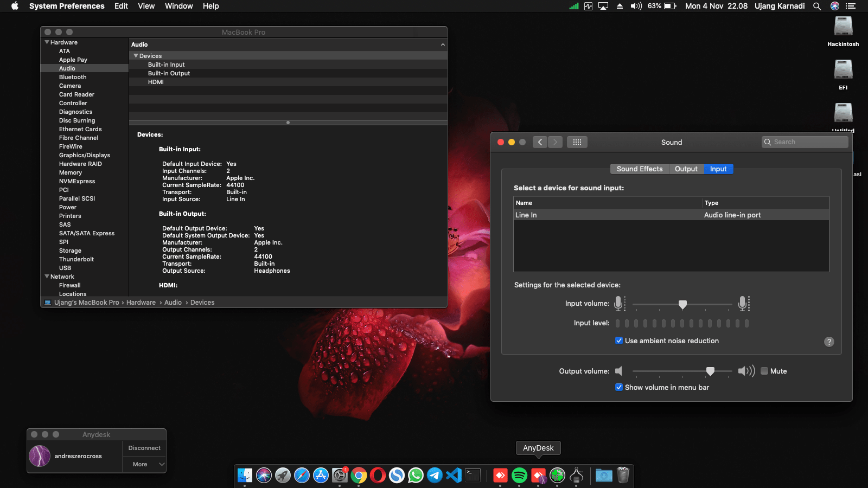This screenshot has height=488, width=868.
Task: Open the Opera browser from the Dock
Action: pyautogui.click(x=378, y=476)
